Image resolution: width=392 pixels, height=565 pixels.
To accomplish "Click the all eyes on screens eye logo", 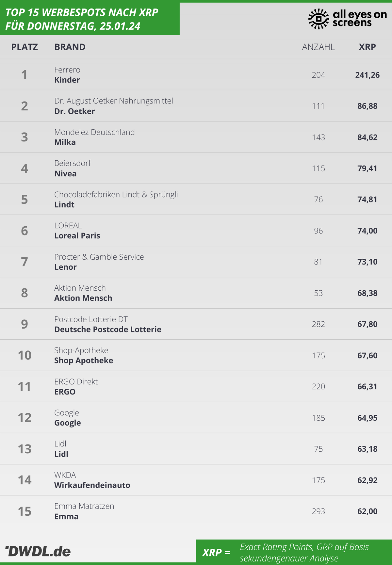I will 318,19.
